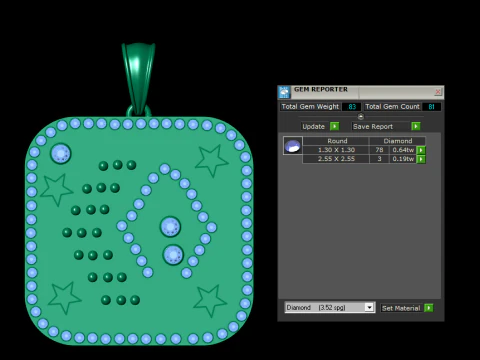Select the round gem thumbnail icon

tap(293, 146)
